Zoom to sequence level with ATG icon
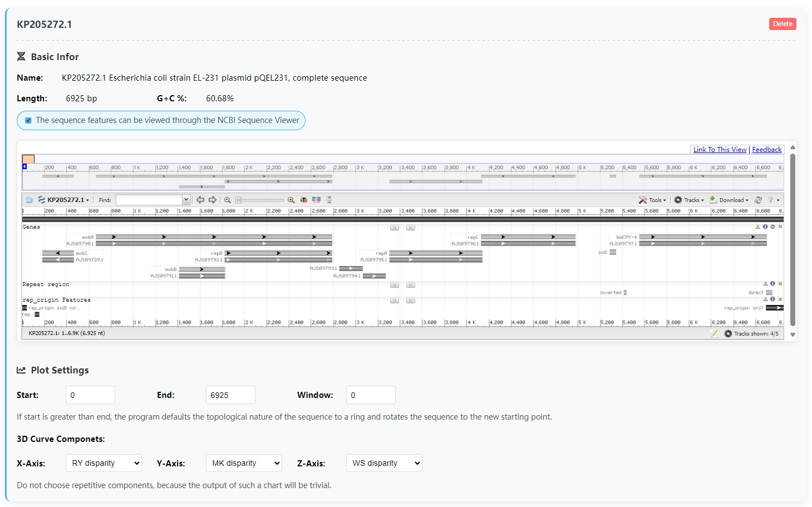This screenshot has width=812, height=507. coord(304,200)
